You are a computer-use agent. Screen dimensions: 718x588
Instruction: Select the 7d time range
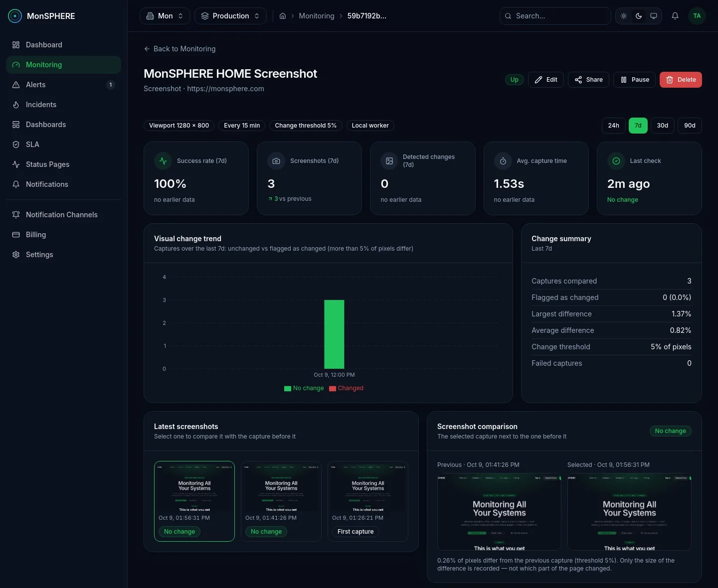pyautogui.click(x=638, y=126)
